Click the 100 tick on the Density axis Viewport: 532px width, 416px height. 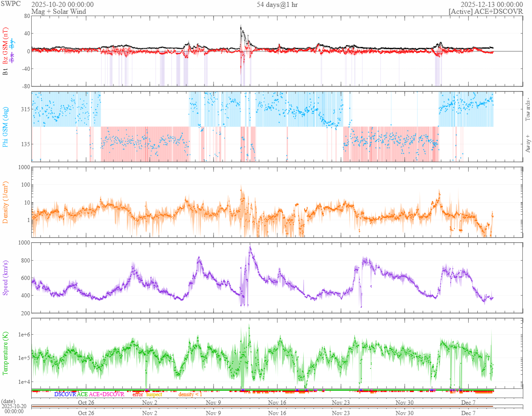coord(25,185)
